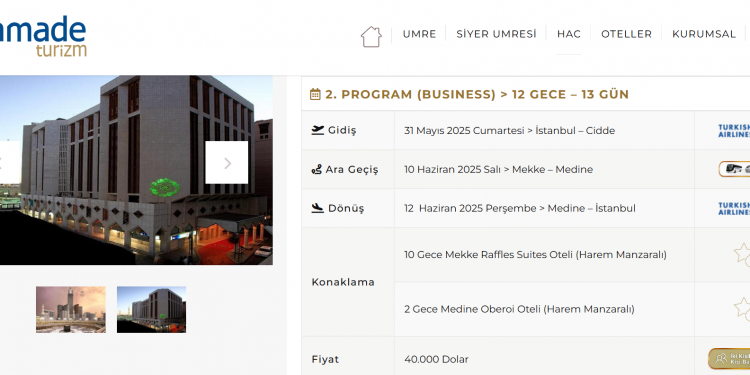Click Turkish Airlines logo in Dönüş row

(734, 208)
